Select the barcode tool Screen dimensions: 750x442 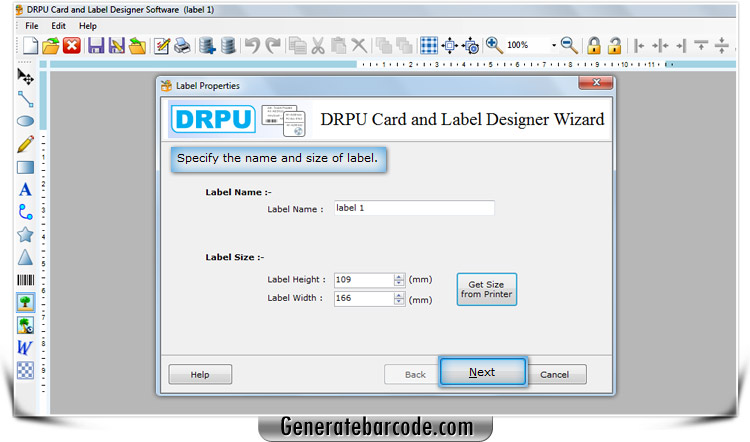[25, 280]
